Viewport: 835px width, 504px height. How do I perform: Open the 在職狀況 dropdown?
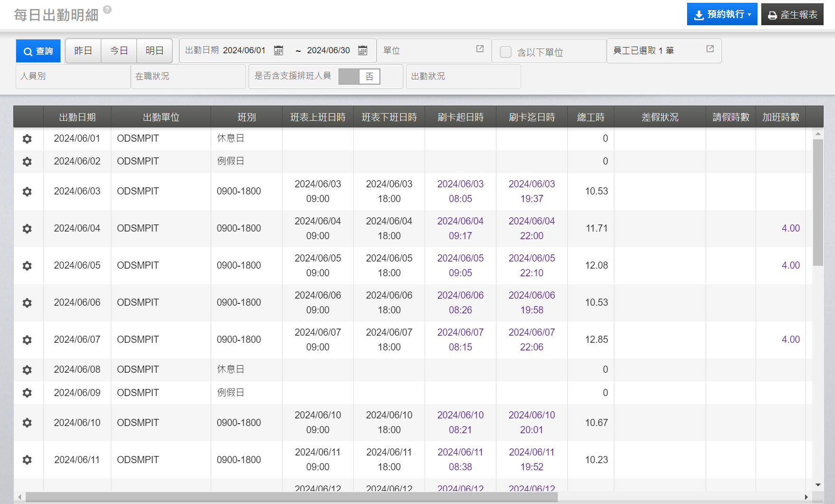click(x=188, y=77)
